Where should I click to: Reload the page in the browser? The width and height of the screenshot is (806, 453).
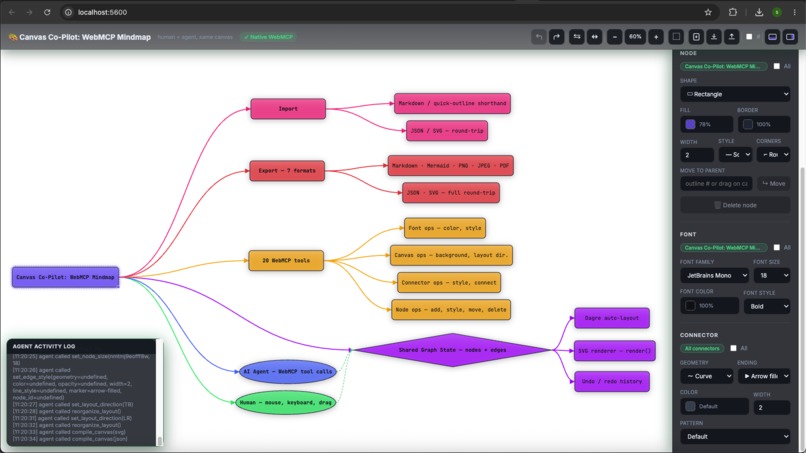(x=47, y=12)
